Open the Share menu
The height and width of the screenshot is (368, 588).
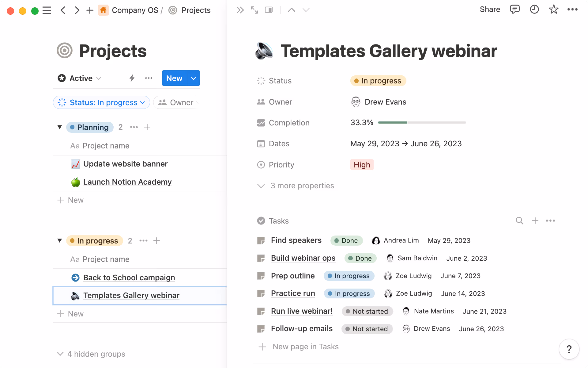click(x=490, y=9)
